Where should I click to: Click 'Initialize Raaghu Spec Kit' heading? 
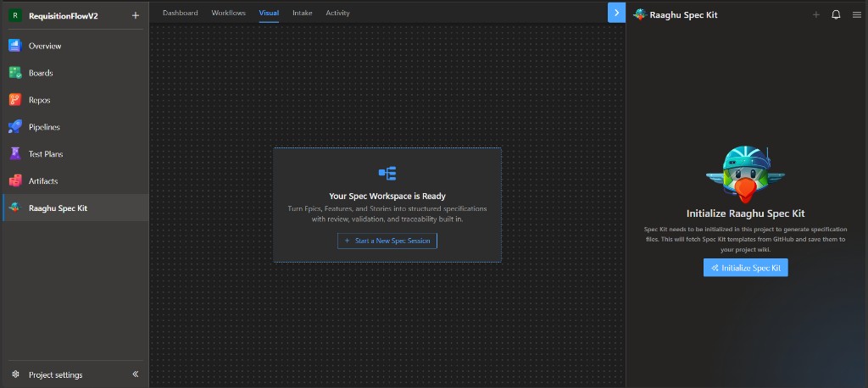tap(746, 213)
